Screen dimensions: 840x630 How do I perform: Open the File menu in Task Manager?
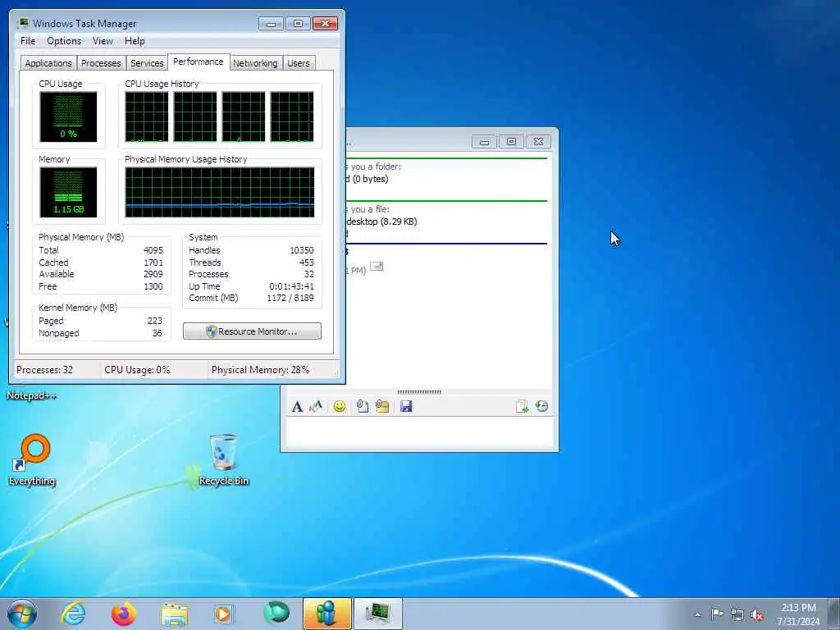[28, 41]
